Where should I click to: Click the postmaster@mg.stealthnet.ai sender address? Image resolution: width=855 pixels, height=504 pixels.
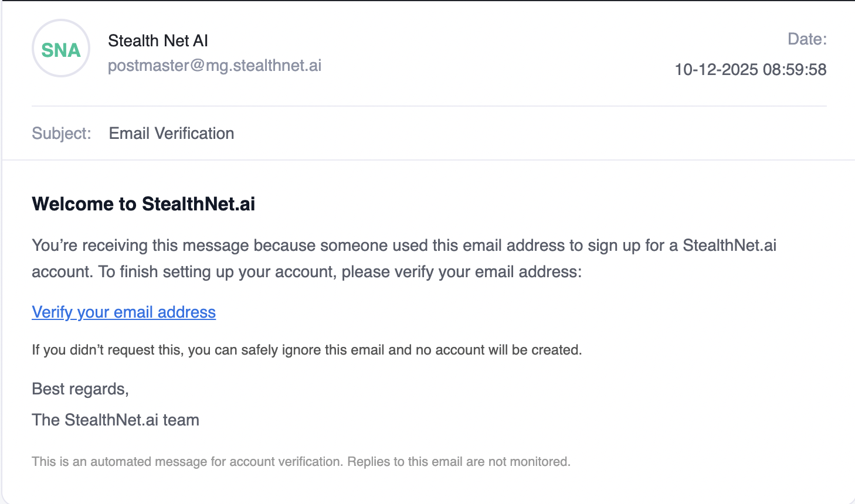[215, 65]
